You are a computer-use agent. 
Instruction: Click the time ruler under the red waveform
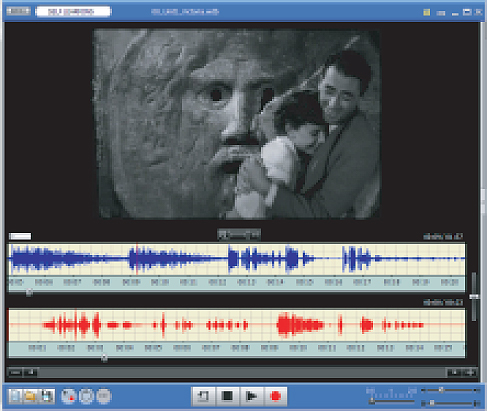point(236,349)
